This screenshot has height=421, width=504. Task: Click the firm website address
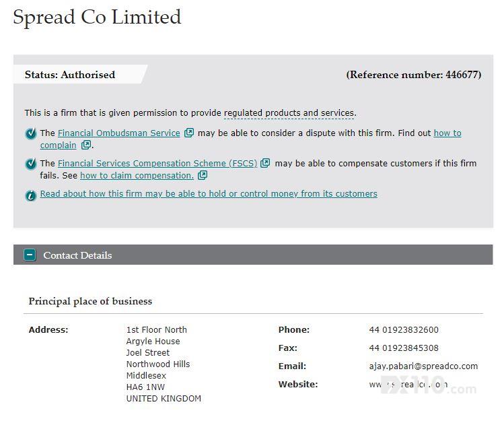tap(408, 385)
